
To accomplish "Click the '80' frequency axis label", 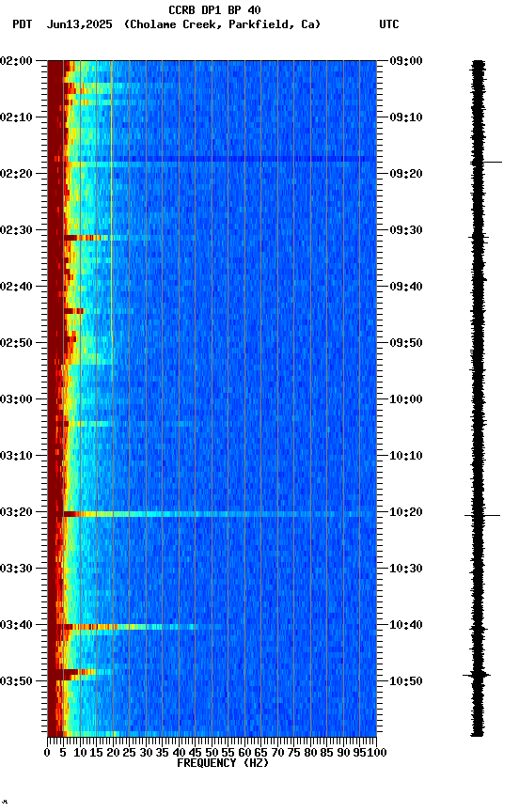I will click(x=310, y=754).
